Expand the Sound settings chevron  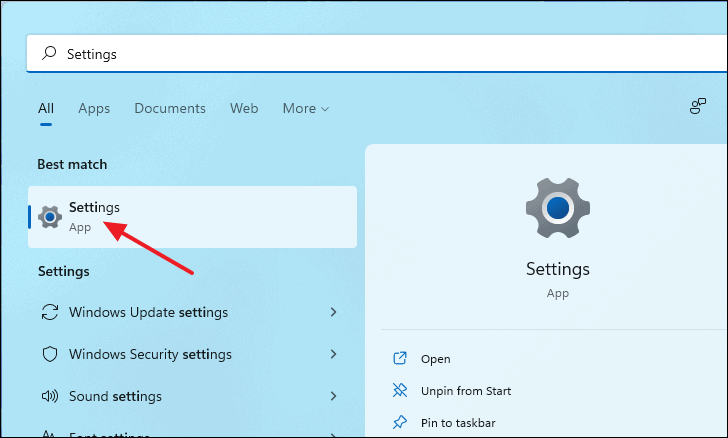[333, 396]
